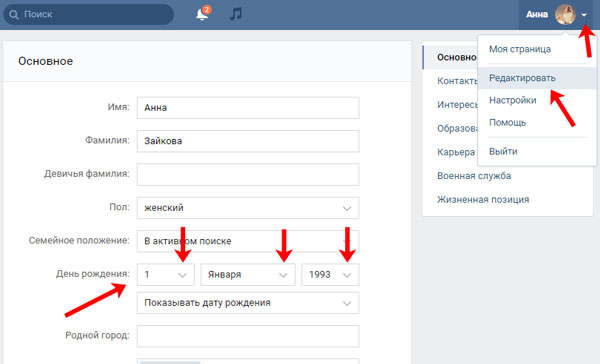Focus the Поиск search field
This screenshot has height=364, width=600.
88,15
